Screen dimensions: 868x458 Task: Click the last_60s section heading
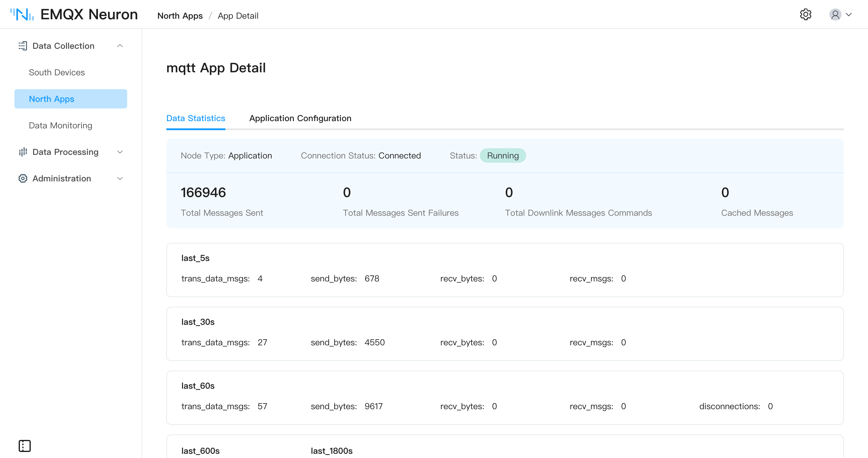[x=198, y=386]
